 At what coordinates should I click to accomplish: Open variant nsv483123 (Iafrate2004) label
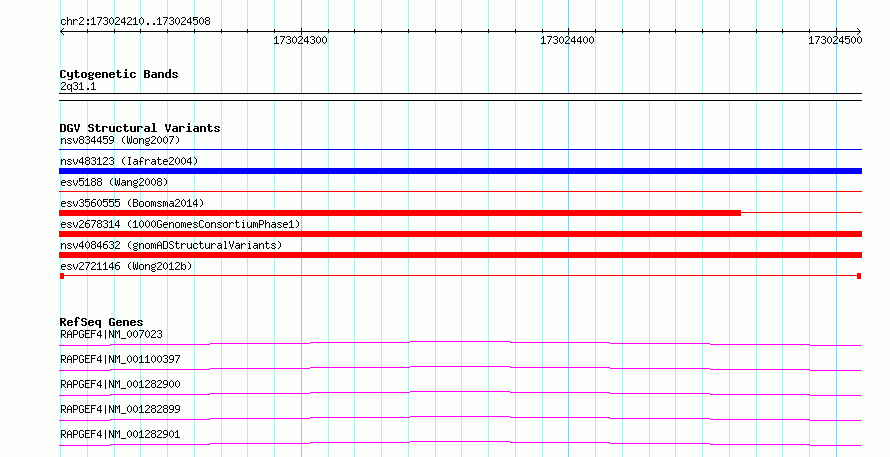point(129,161)
